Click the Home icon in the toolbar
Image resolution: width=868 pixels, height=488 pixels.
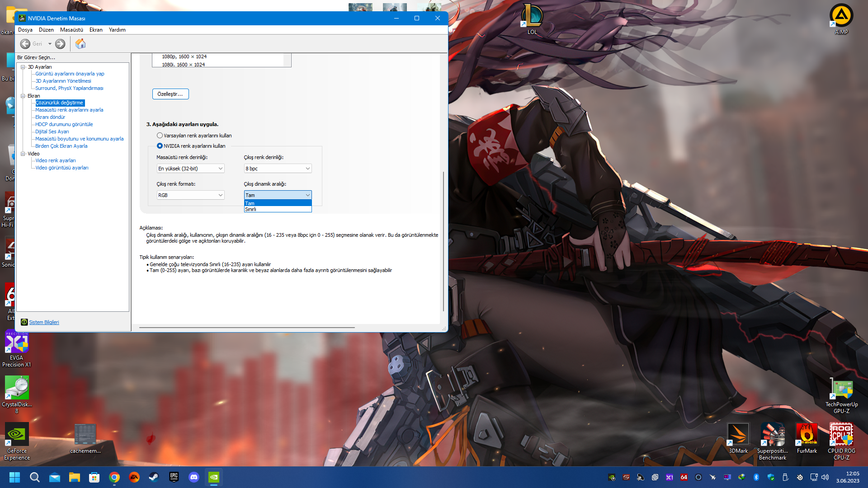pyautogui.click(x=80, y=44)
